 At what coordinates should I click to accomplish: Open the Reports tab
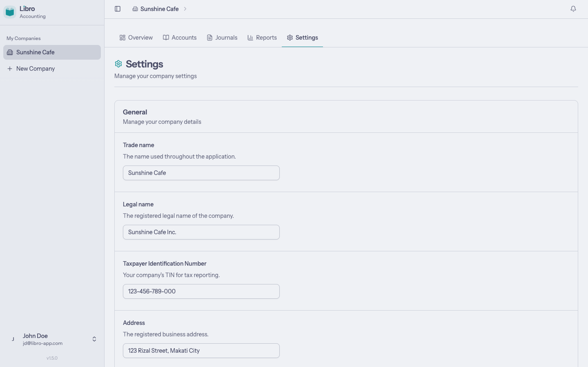(x=262, y=38)
